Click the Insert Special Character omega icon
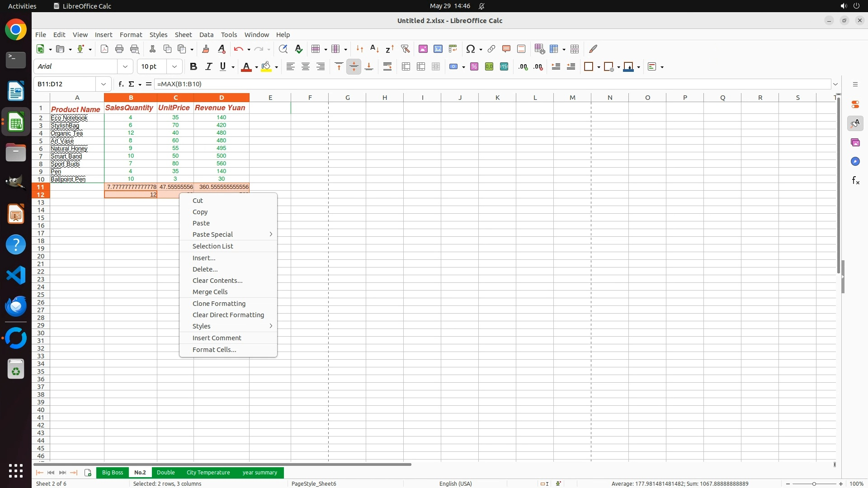The height and width of the screenshot is (488, 868). coord(470,49)
